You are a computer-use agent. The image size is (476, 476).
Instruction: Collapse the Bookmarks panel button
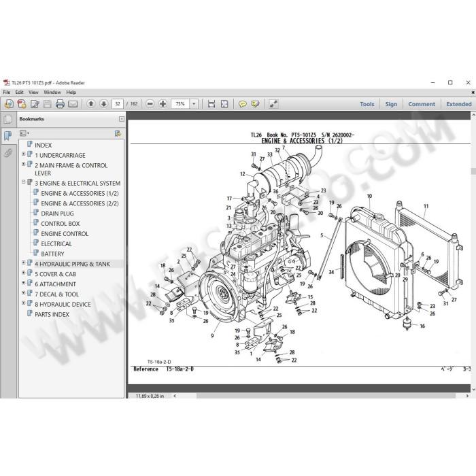point(122,119)
